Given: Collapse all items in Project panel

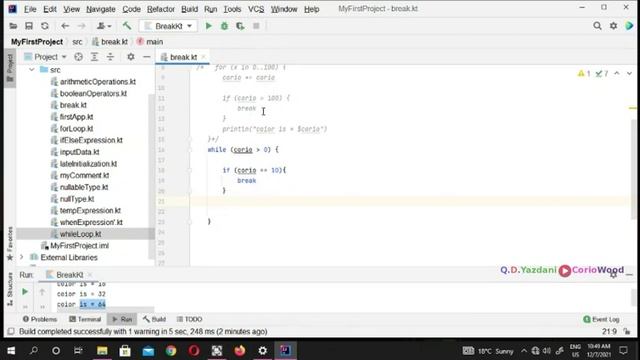Looking at the screenshot, I should point(110,57).
